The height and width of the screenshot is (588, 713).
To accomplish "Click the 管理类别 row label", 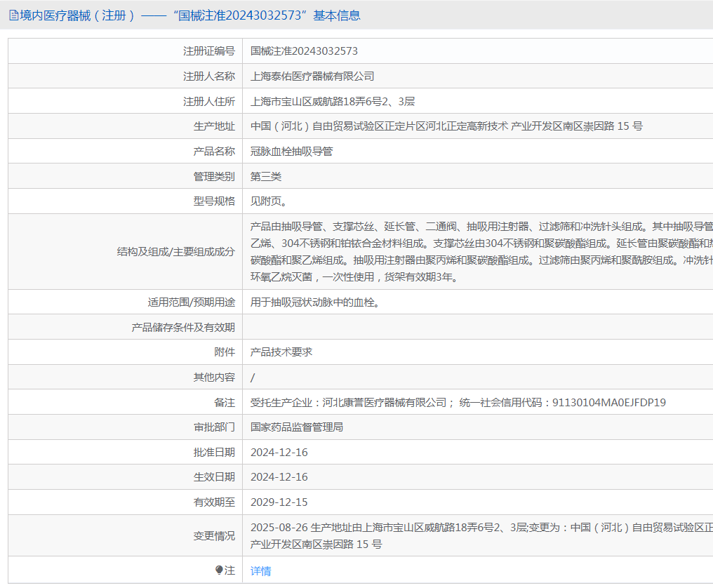I will click(214, 176).
